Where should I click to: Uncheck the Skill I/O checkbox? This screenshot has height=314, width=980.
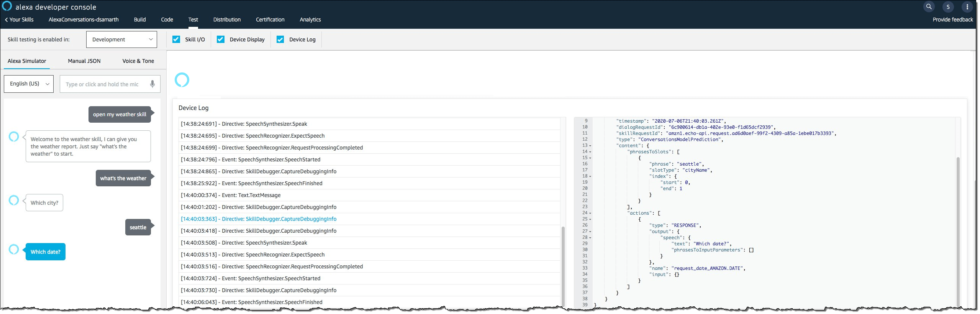coord(176,39)
